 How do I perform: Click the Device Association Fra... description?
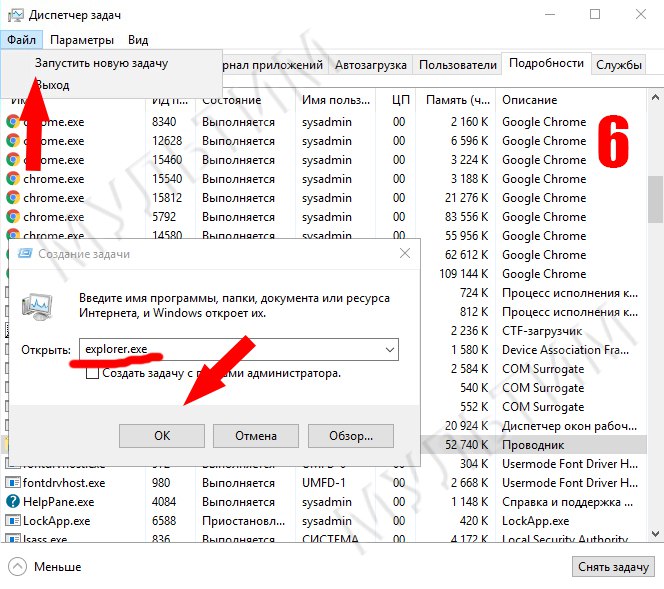(x=565, y=350)
